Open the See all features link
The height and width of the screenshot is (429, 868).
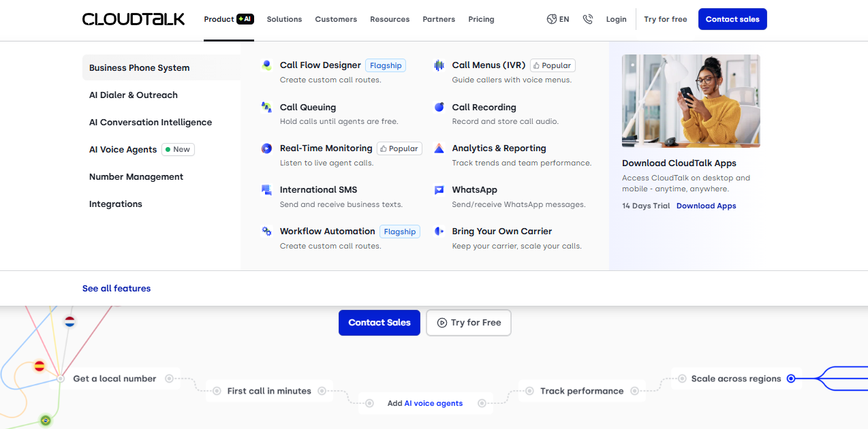point(116,288)
